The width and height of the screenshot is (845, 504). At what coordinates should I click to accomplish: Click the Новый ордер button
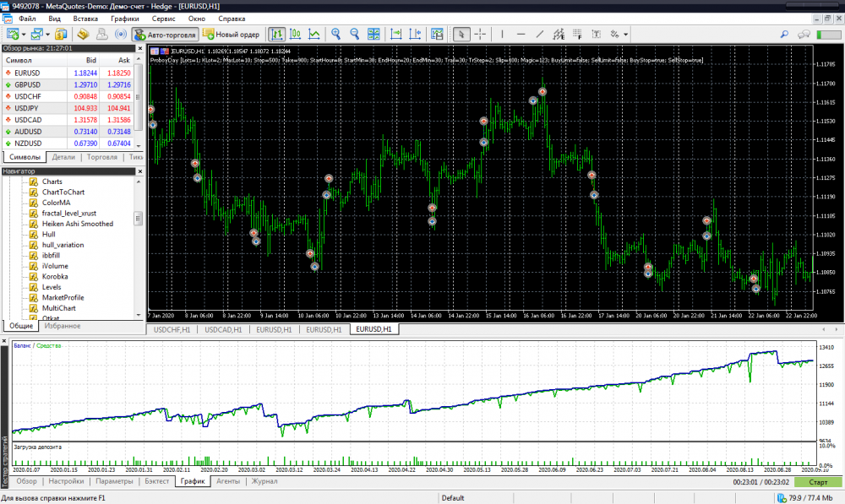click(x=232, y=35)
